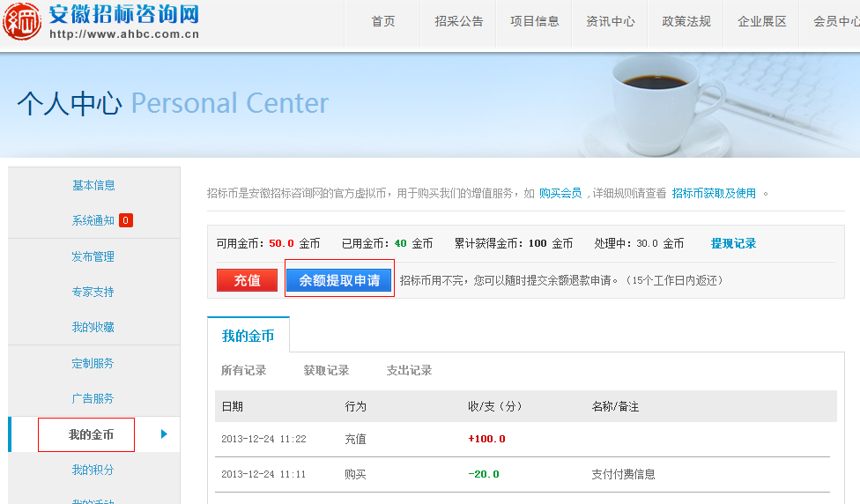Show 获取记录 records filter
This screenshot has width=860, height=504.
[326, 370]
